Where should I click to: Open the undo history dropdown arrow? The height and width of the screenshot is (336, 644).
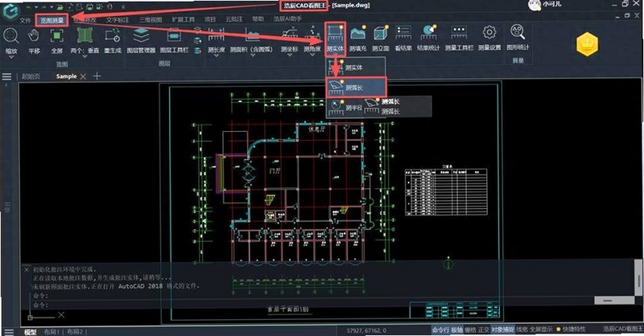coord(35,8)
